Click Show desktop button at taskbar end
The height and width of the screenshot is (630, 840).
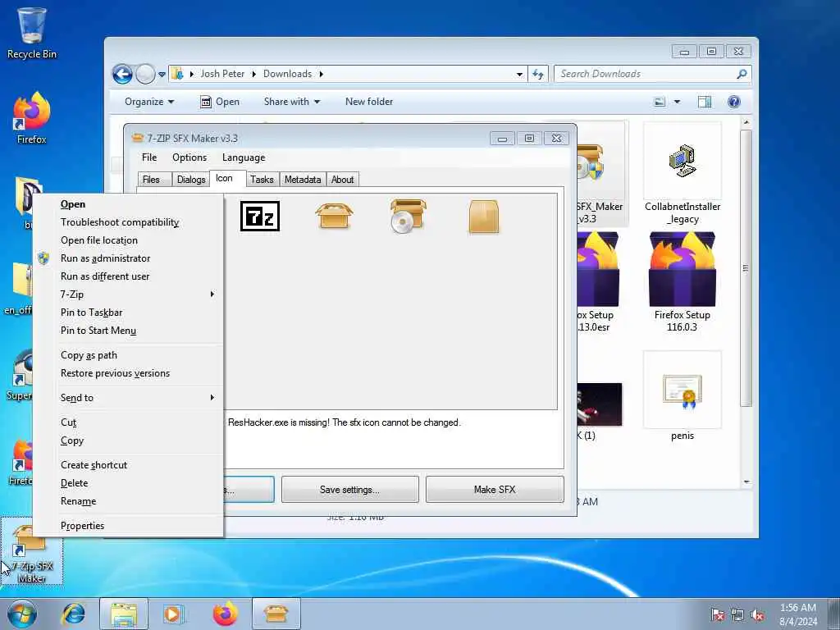(835, 614)
